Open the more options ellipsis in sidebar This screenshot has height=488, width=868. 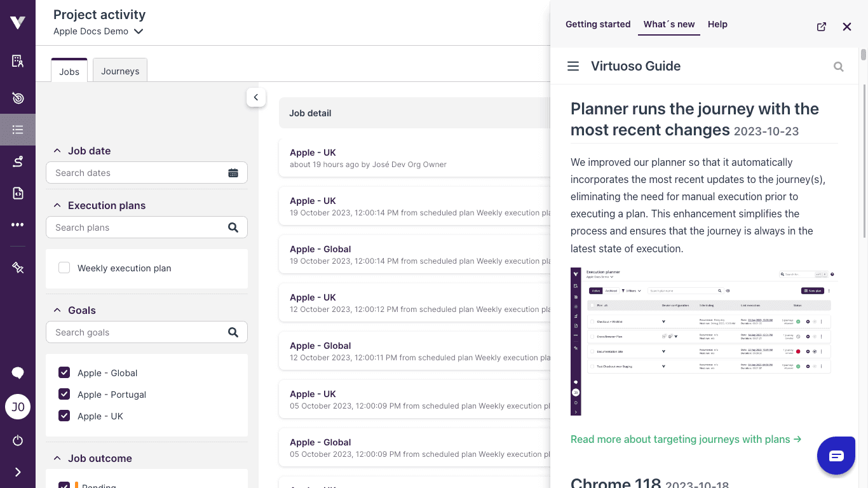click(x=18, y=225)
